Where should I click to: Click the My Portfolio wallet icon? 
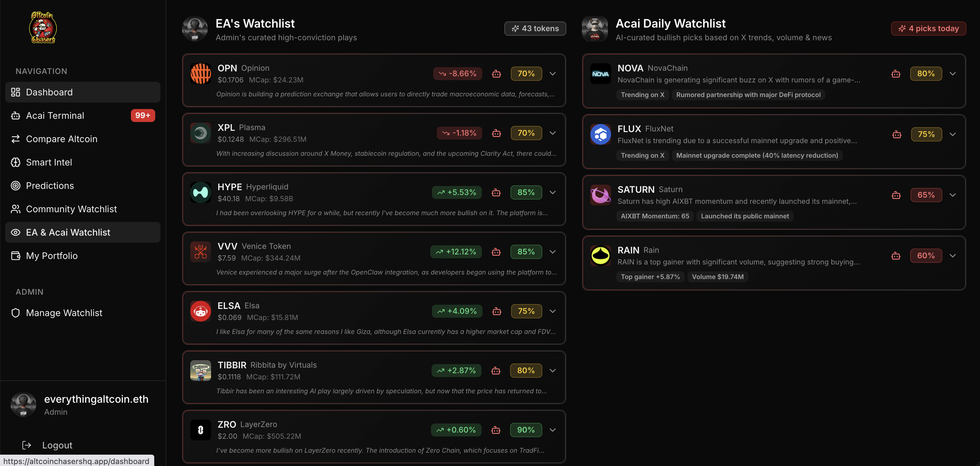[15, 256]
